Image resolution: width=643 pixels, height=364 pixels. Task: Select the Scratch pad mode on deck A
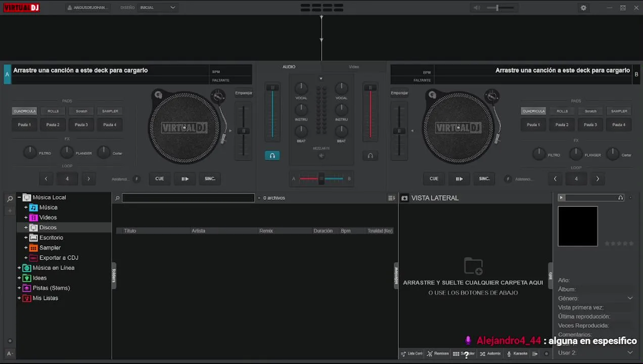pos(81,111)
